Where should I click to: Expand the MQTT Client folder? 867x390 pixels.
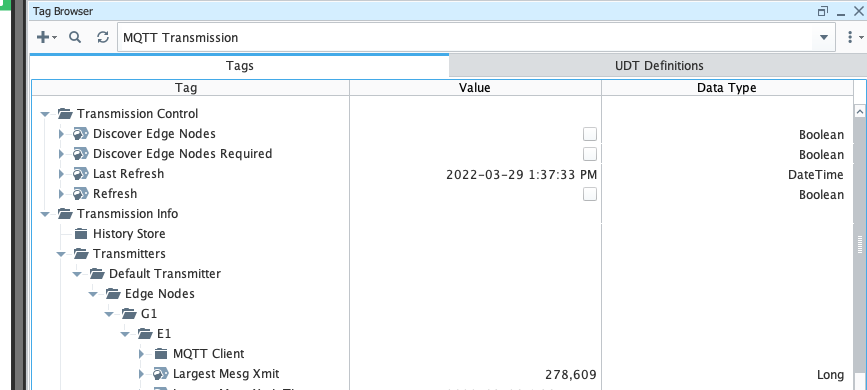142,353
